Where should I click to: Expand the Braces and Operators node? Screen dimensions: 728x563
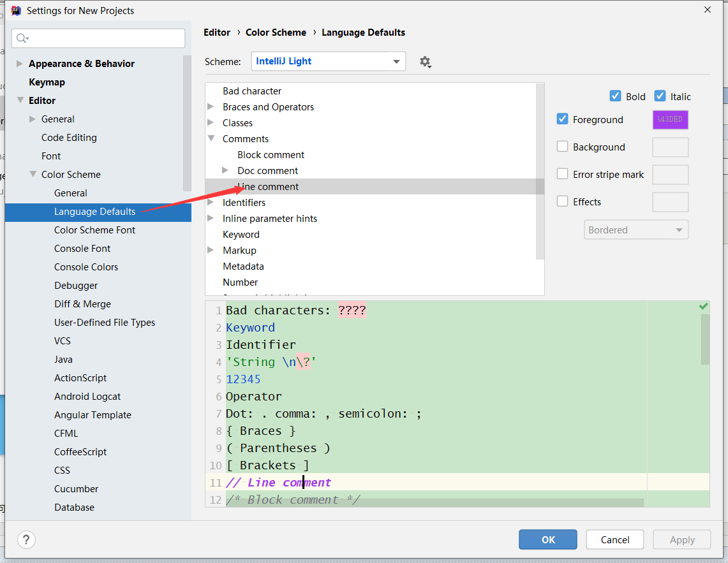(x=211, y=107)
